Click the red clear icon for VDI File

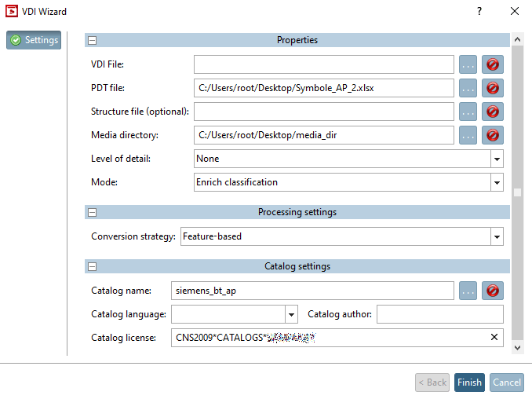coord(493,64)
